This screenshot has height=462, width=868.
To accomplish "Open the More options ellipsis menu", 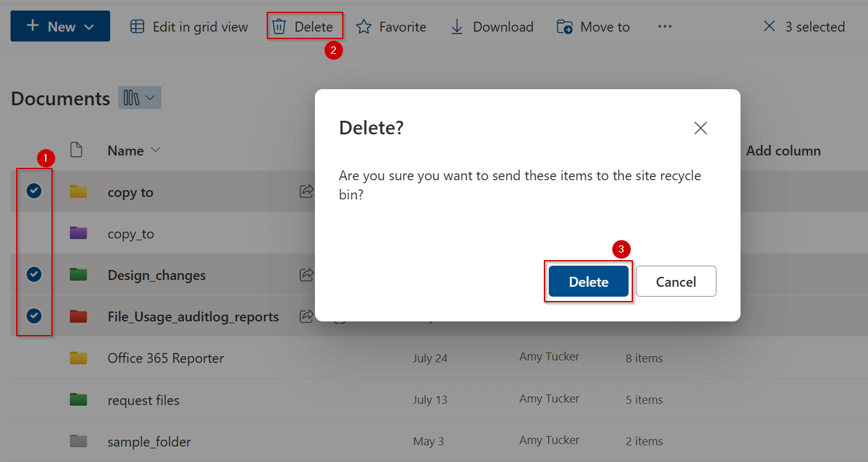I will (664, 26).
